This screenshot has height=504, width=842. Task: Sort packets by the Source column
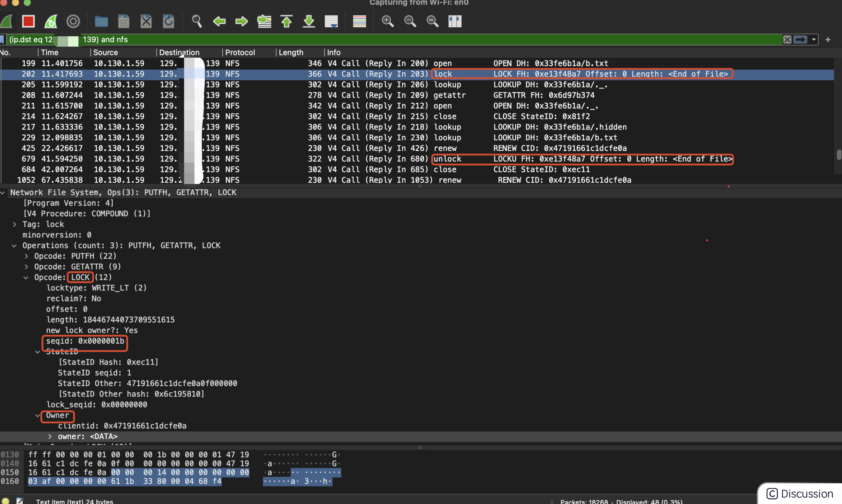123,52
